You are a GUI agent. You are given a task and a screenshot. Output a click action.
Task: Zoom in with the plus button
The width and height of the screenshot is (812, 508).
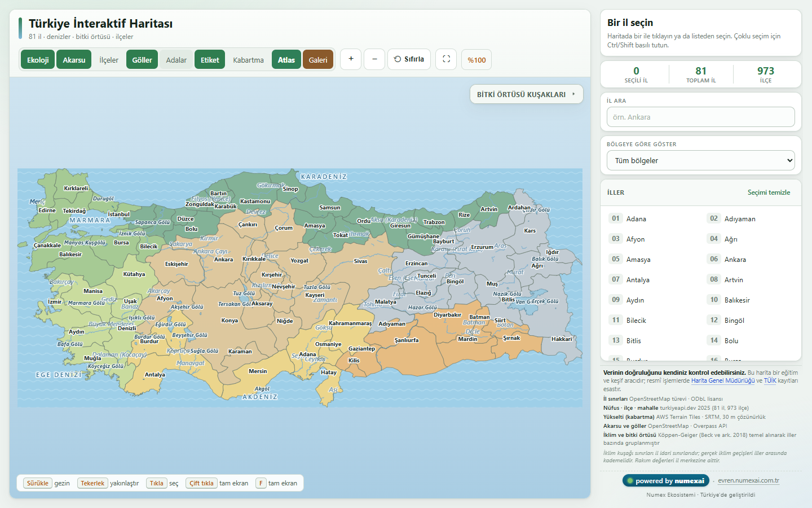pos(351,59)
